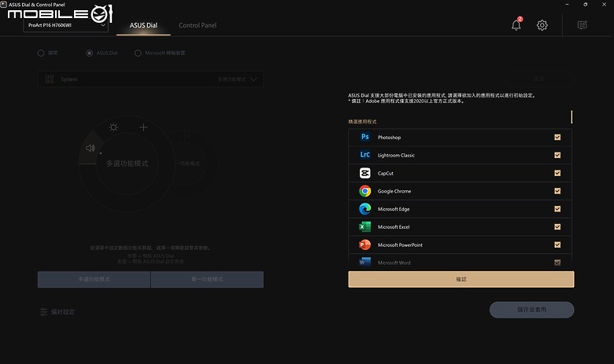The image size is (614, 364).
Task: Click the app list scrollbar
Action: click(571, 117)
